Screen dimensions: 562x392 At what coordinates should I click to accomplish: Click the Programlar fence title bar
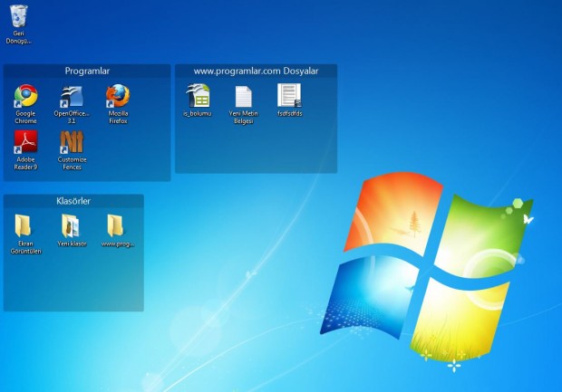(x=87, y=71)
